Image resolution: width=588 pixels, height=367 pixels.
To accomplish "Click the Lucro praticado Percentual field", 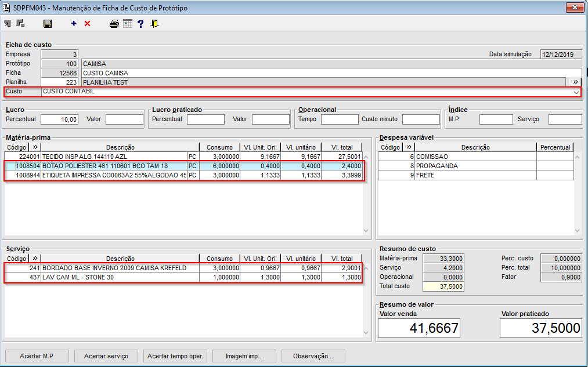I will pyautogui.click(x=205, y=119).
